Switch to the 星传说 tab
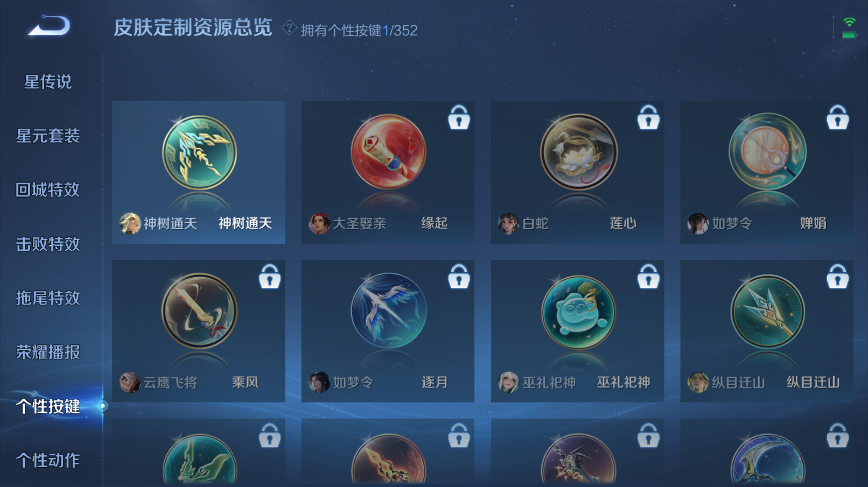The image size is (868, 487). click(x=48, y=82)
